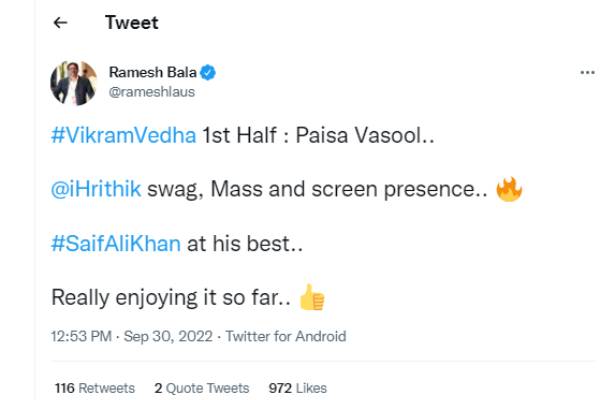The width and height of the screenshot is (600, 400).
Task: Click the thumbs up emoji
Action: (x=312, y=297)
